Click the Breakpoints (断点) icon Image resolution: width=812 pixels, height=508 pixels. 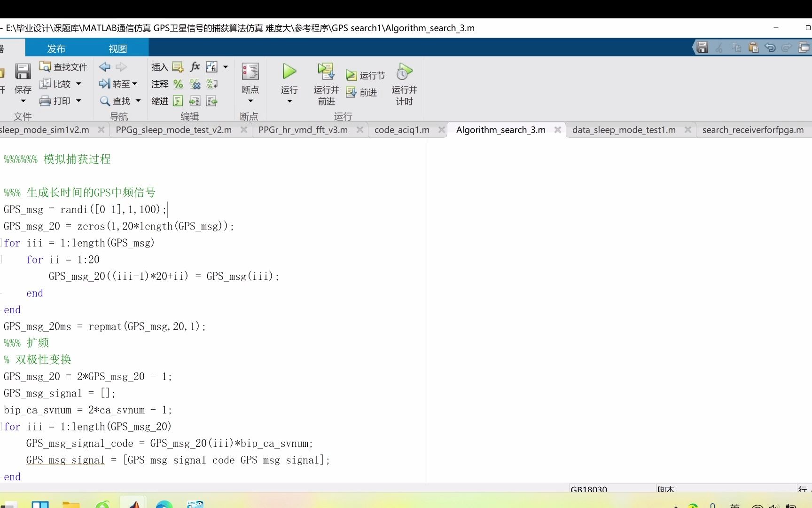coord(250,71)
